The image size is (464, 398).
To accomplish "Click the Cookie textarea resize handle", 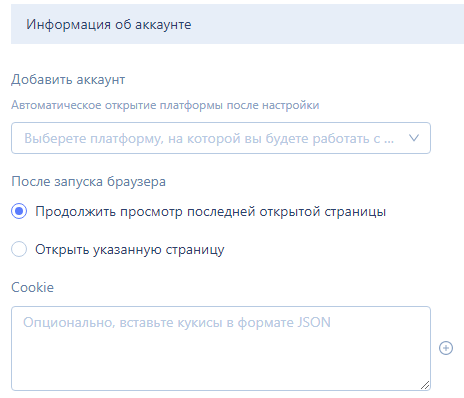I will 425,385.
